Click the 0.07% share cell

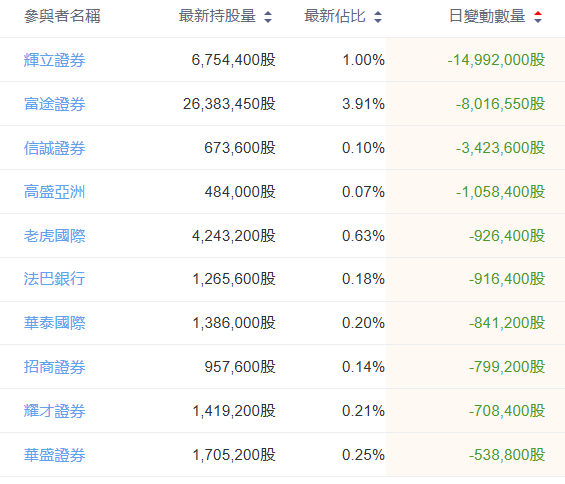364,192
